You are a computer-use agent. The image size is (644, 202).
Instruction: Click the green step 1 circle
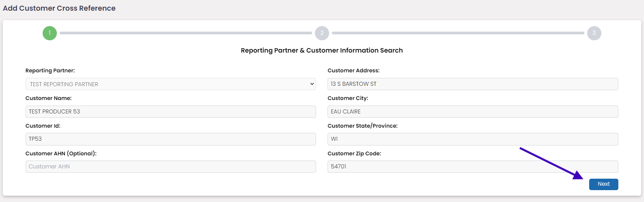pos(50,33)
